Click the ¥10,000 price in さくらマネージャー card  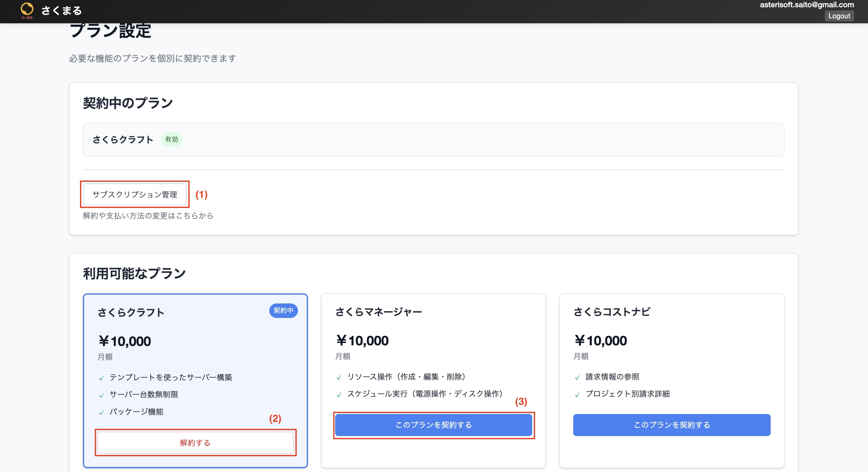(362, 341)
